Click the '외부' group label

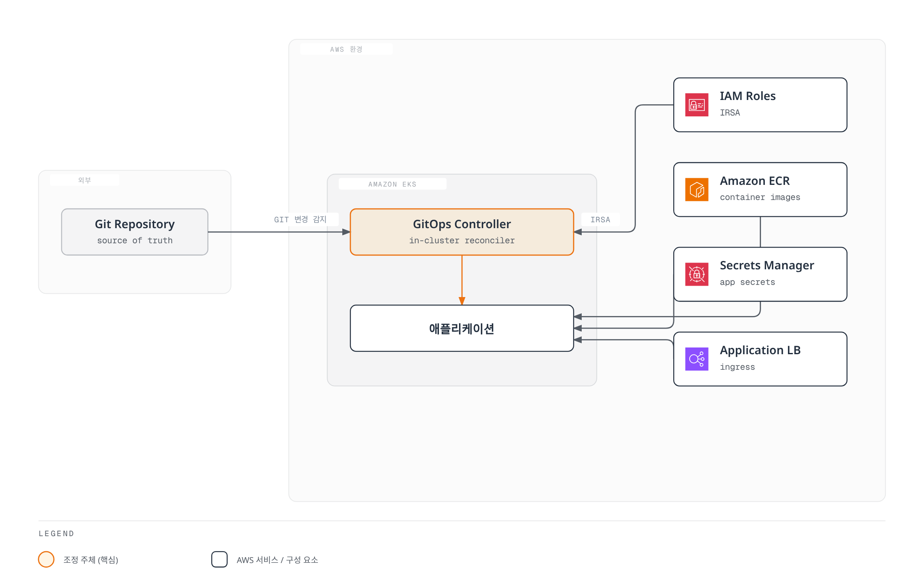[x=84, y=180]
